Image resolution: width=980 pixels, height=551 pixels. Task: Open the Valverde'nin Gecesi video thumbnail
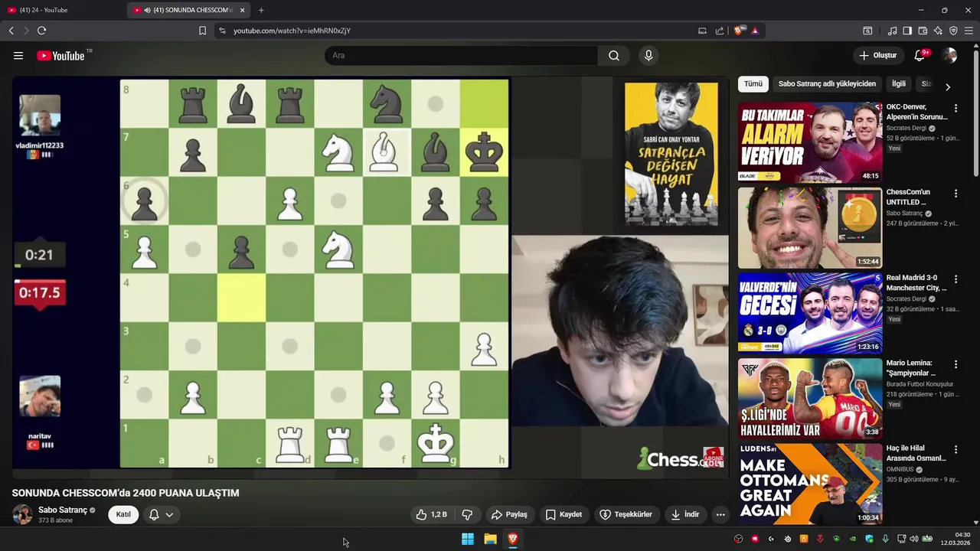click(x=810, y=314)
